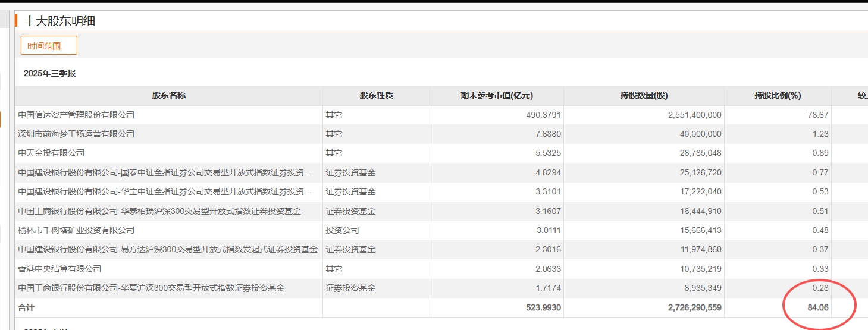Click shareholder 榆林市千树塔矿业投资有限公司
Viewport: 868px width, 330px height.
[x=76, y=230]
